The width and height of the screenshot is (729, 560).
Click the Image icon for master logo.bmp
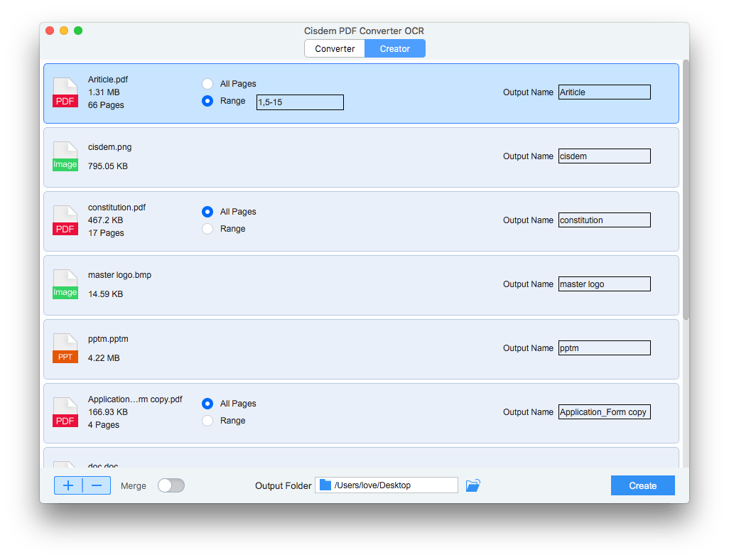(65, 284)
